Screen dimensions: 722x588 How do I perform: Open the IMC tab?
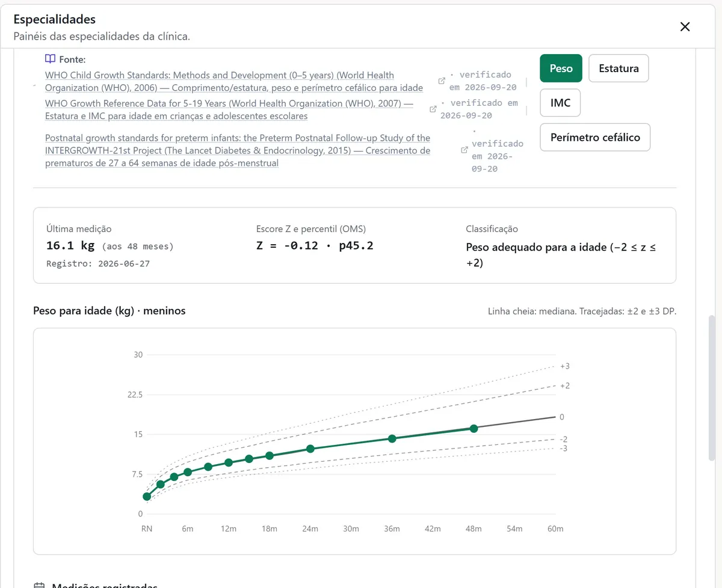click(x=560, y=103)
